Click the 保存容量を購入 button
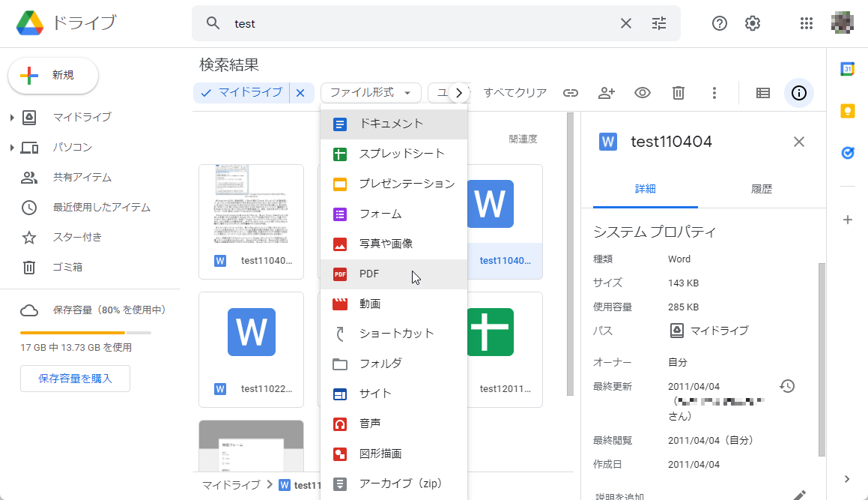868x500 pixels. coord(75,379)
